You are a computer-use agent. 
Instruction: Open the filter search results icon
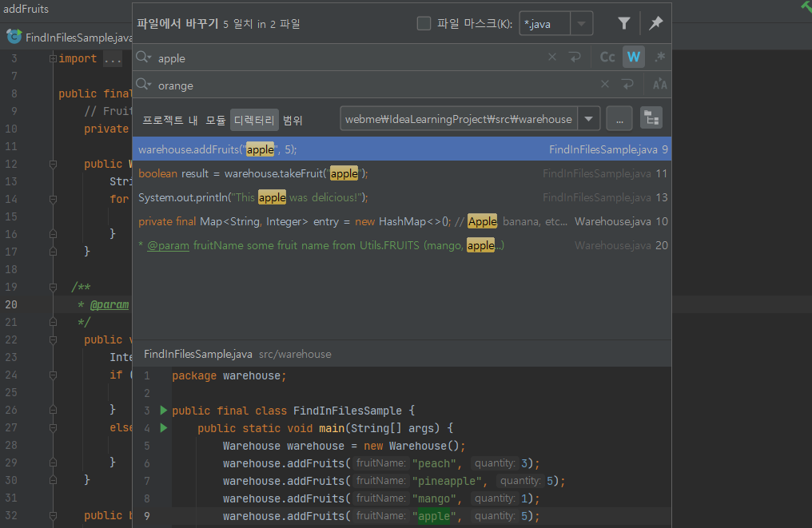pyautogui.click(x=624, y=23)
